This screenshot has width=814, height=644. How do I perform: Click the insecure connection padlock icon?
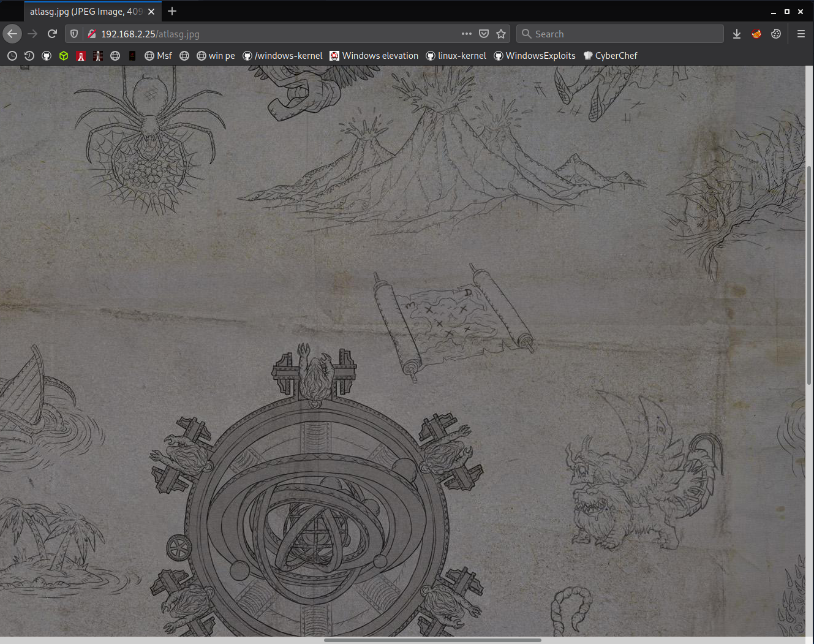click(x=92, y=34)
